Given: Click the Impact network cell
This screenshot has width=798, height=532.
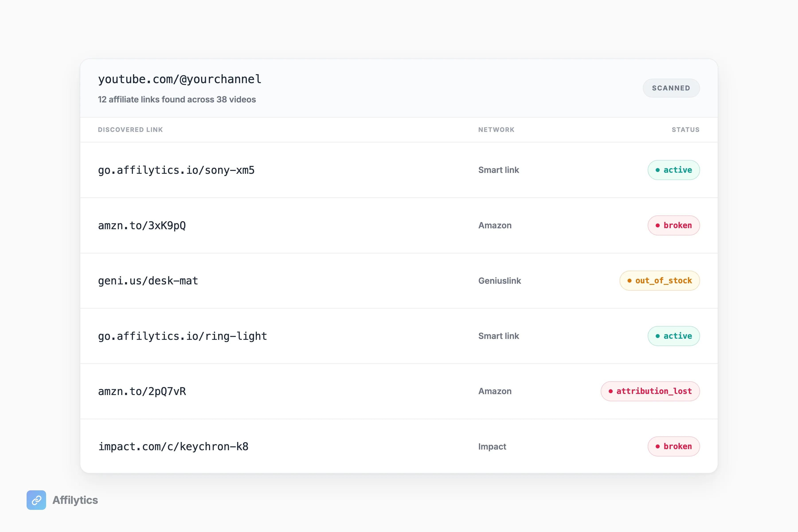Looking at the screenshot, I should [x=492, y=446].
